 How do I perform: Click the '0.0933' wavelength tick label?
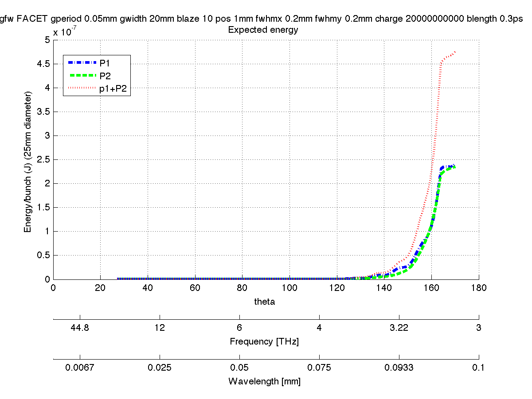pos(399,367)
